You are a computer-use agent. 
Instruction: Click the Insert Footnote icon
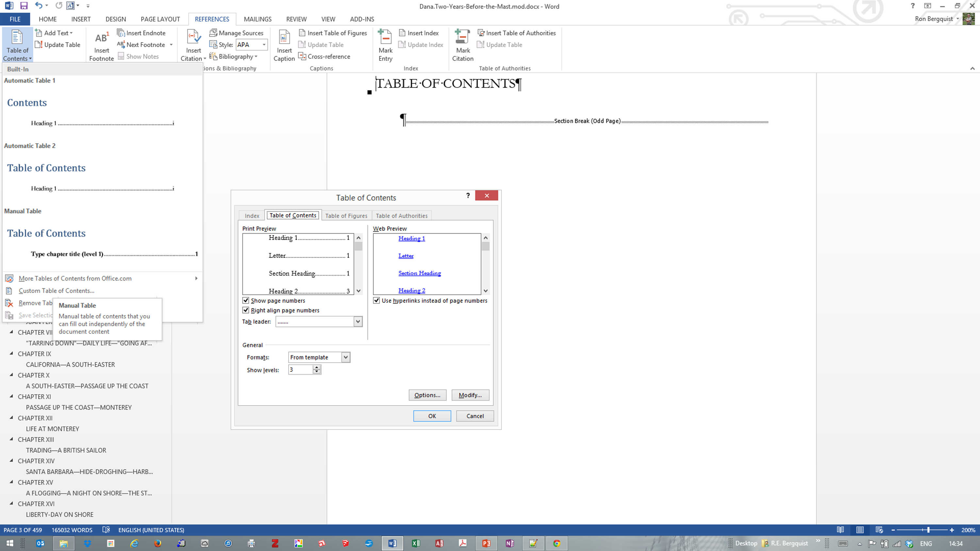tap(101, 38)
